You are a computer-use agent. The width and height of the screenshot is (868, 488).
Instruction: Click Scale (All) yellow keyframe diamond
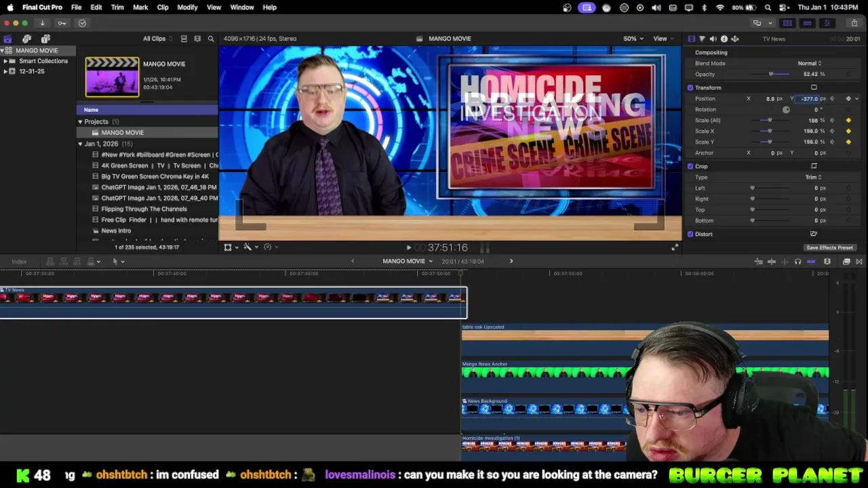[848, 121]
